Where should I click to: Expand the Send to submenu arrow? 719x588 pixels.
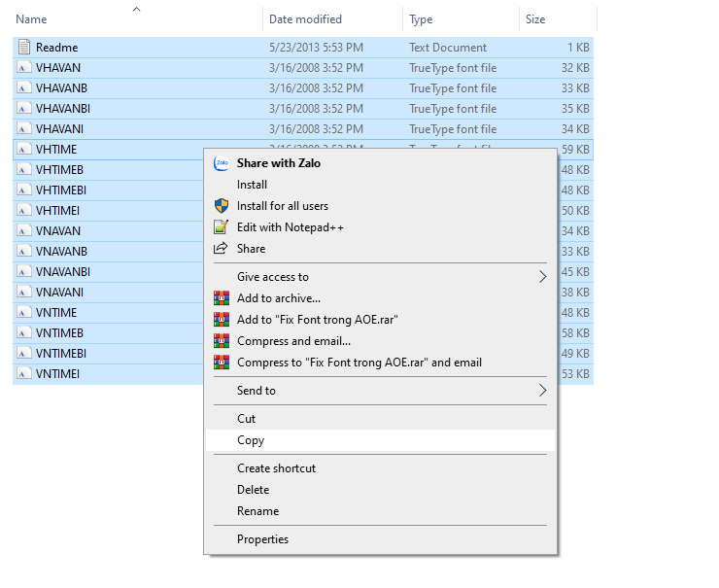click(x=542, y=391)
